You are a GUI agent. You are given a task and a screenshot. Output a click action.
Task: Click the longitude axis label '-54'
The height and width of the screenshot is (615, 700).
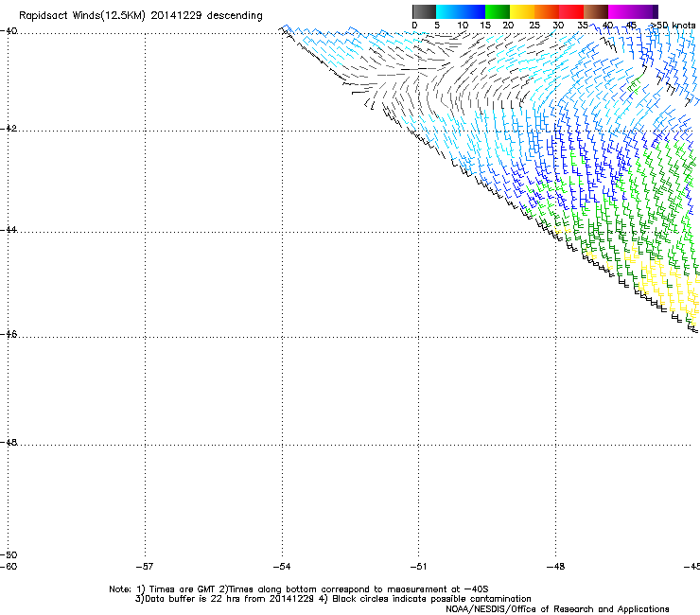[x=282, y=567]
